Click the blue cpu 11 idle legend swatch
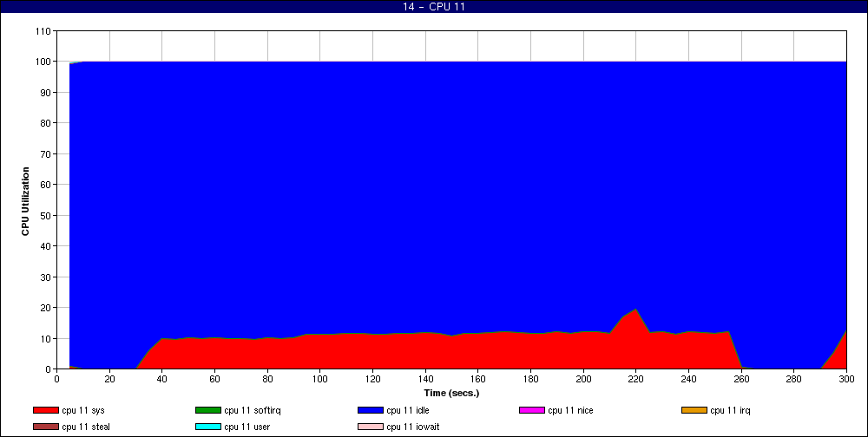Image resolution: width=868 pixels, height=437 pixels. click(x=371, y=410)
